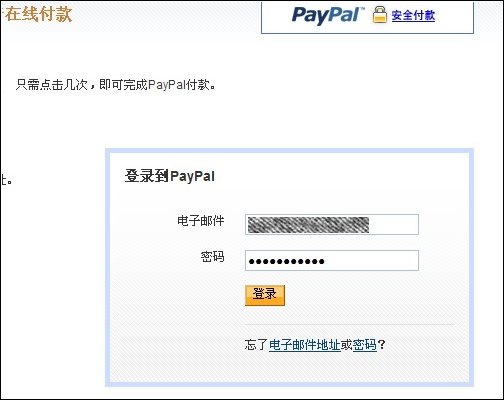
Task: Click the 只需点击几次 instruction text
Action: coord(52,85)
